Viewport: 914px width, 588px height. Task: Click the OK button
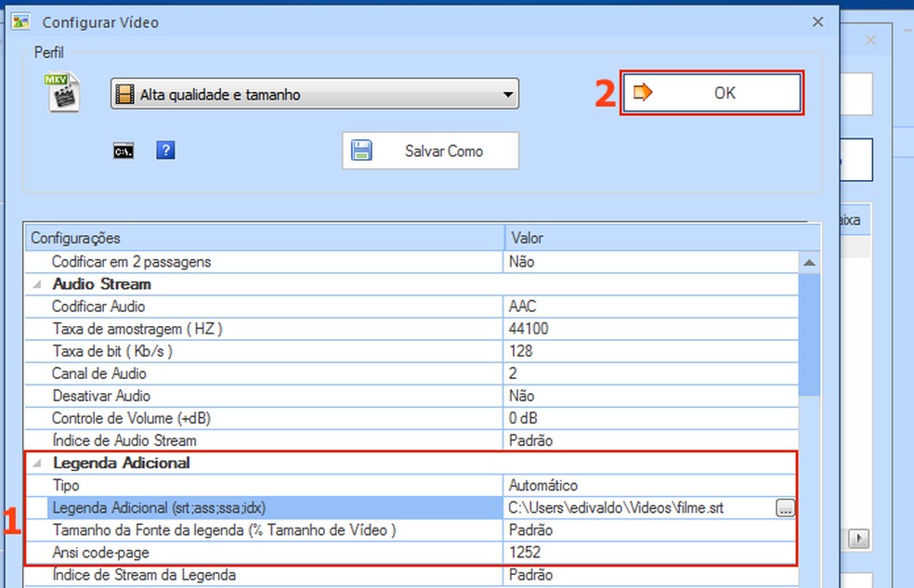tap(712, 93)
